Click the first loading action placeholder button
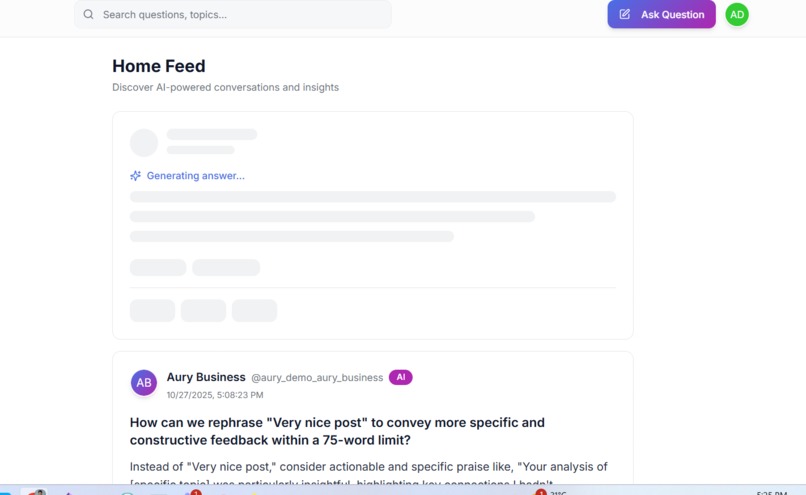806x495 pixels. tap(152, 310)
